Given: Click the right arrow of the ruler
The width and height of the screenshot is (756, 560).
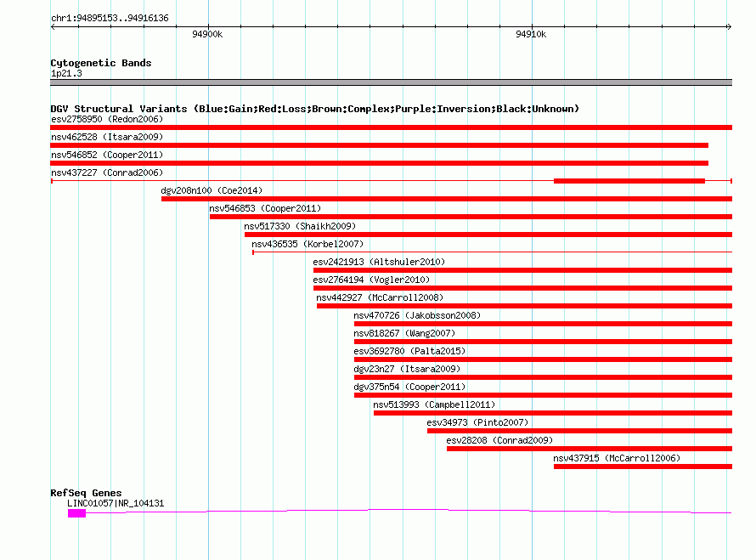Looking at the screenshot, I should point(730,26).
